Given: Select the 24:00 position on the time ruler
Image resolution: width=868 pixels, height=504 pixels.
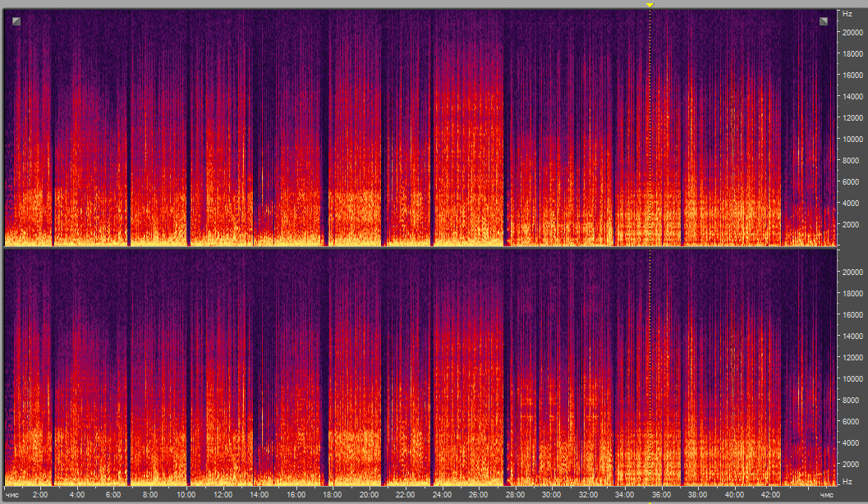Looking at the screenshot, I should [442, 496].
